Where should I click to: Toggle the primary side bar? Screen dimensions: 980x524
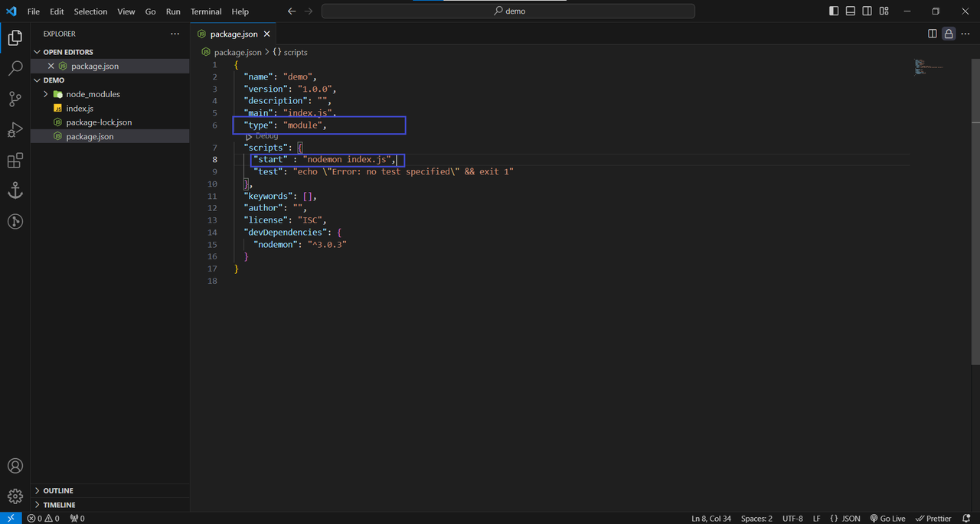(x=834, y=11)
